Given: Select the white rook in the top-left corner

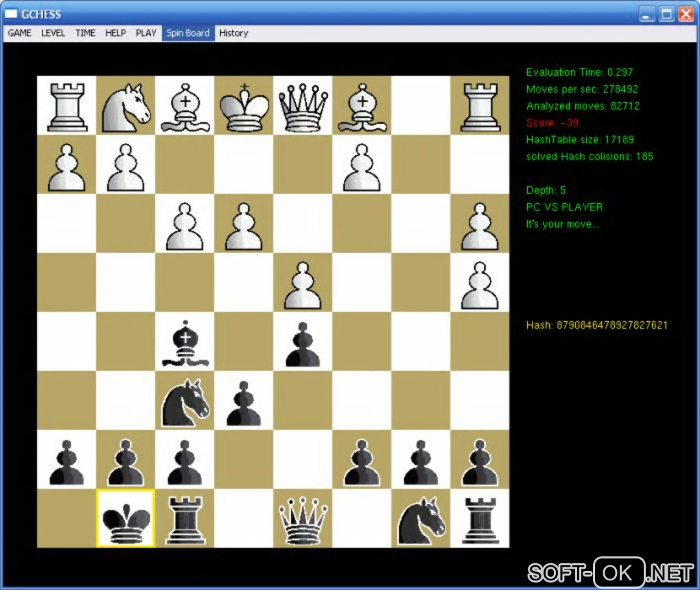Looking at the screenshot, I should pos(67,106).
